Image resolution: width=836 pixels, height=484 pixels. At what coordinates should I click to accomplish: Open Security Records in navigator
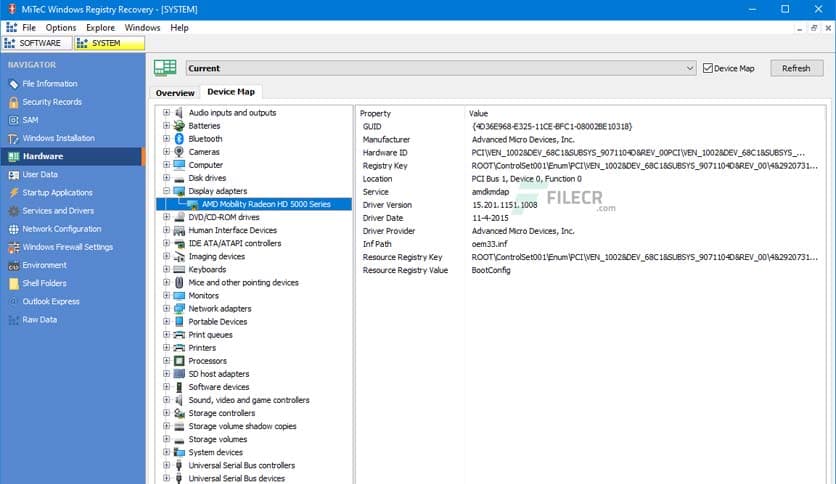click(x=52, y=102)
